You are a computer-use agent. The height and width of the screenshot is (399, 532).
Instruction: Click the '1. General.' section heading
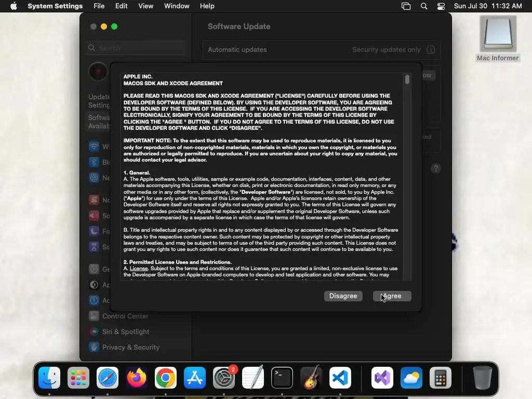click(x=137, y=172)
